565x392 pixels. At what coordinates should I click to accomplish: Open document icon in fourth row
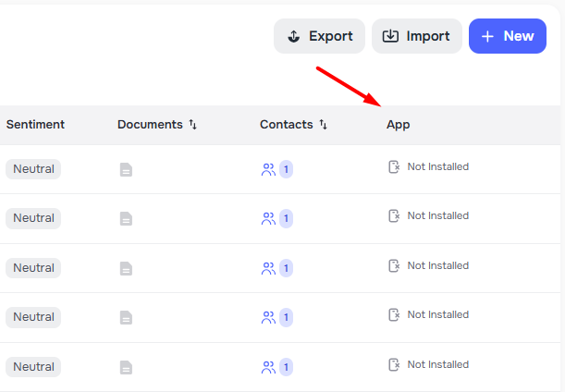click(x=126, y=318)
